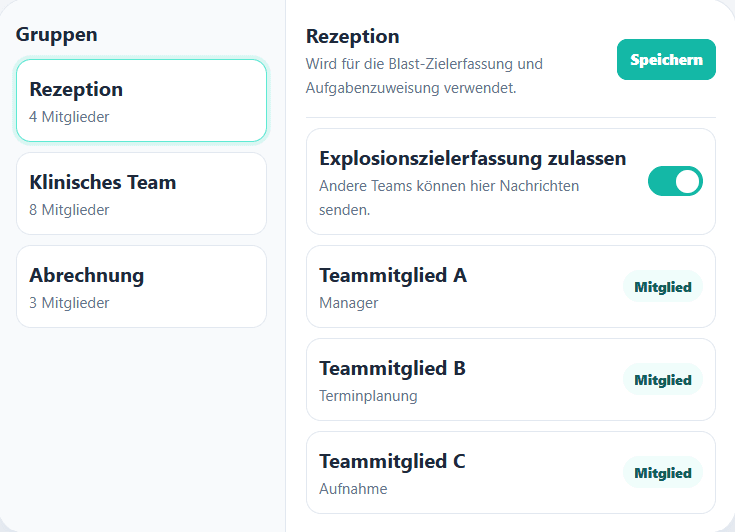This screenshot has height=532, width=735.
Task: Open the Teammitglied C entry
Action: coord(510,472)
